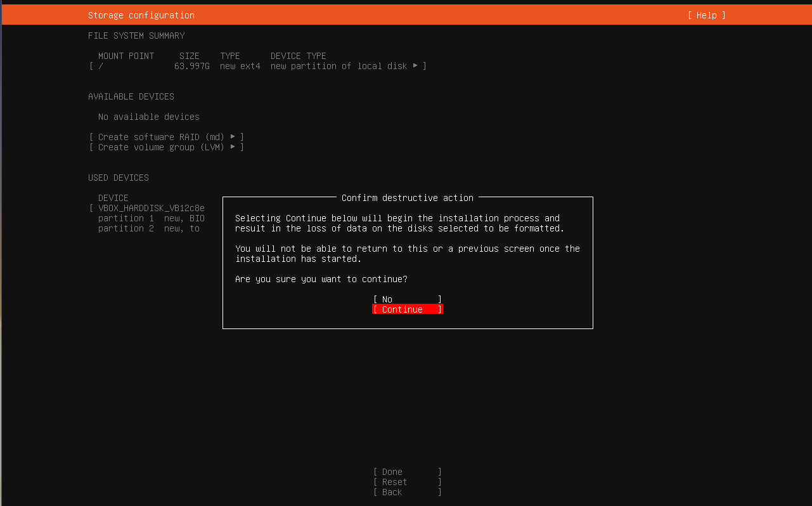Click the USED DEVICES section heading
This screenshot has width=812, height=506.
(x=118, y=178)
